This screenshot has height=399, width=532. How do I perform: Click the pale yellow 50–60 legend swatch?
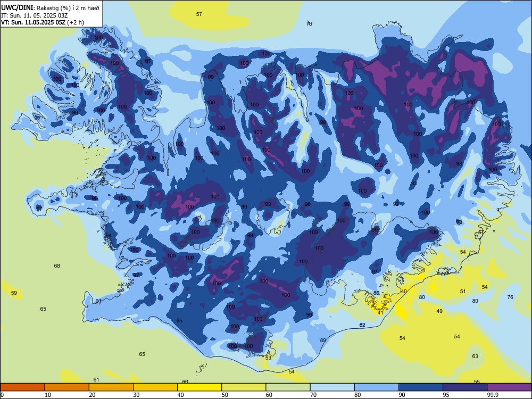pos(244,387)
